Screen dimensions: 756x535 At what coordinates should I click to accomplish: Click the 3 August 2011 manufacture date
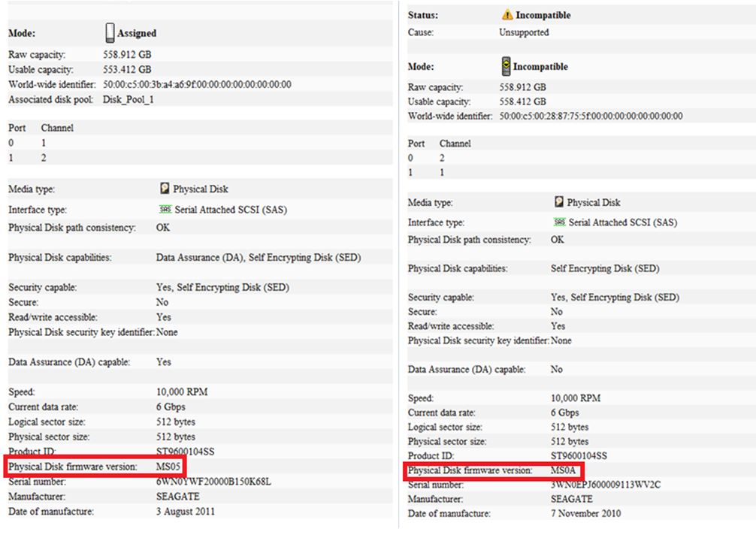coord(185,512)
